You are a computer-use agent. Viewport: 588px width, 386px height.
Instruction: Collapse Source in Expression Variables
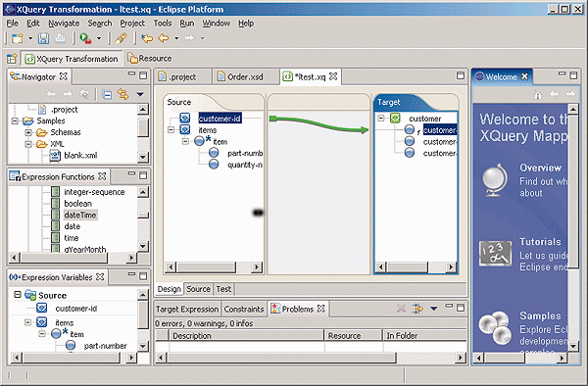(18, 295)
